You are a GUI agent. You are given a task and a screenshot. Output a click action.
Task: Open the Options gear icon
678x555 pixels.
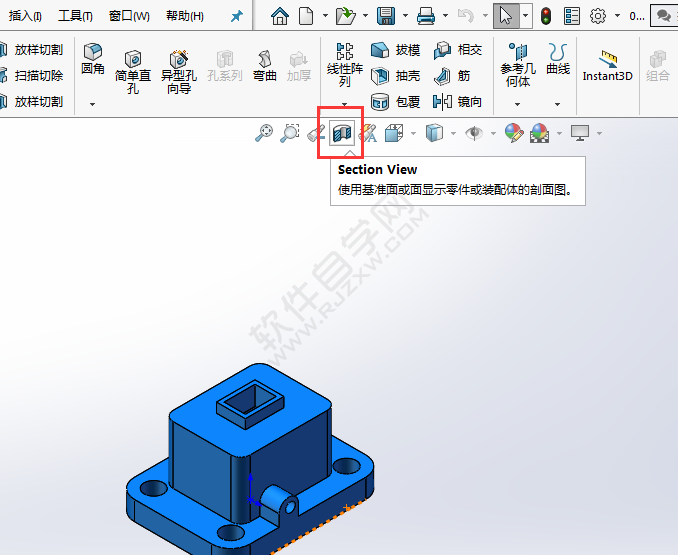(x=598, y=16)
